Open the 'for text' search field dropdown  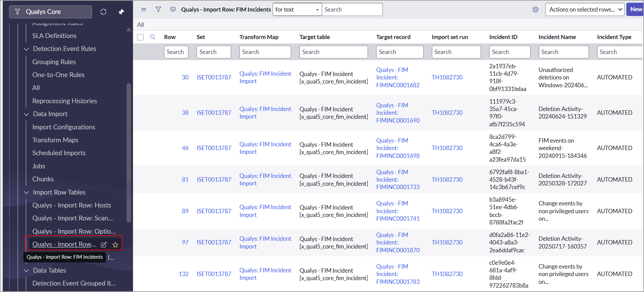297,10
